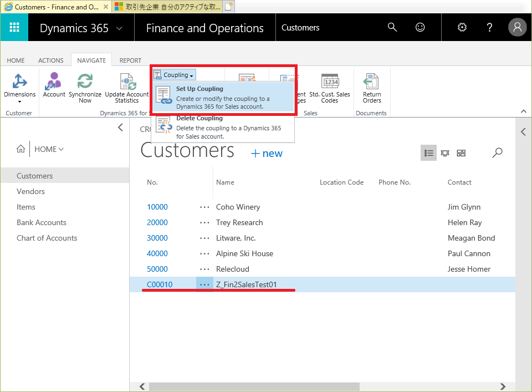The width and height of the screenshot is (532, 392).
Task: Switch to tiles grid view icon
Action: (x=461, y=153)
